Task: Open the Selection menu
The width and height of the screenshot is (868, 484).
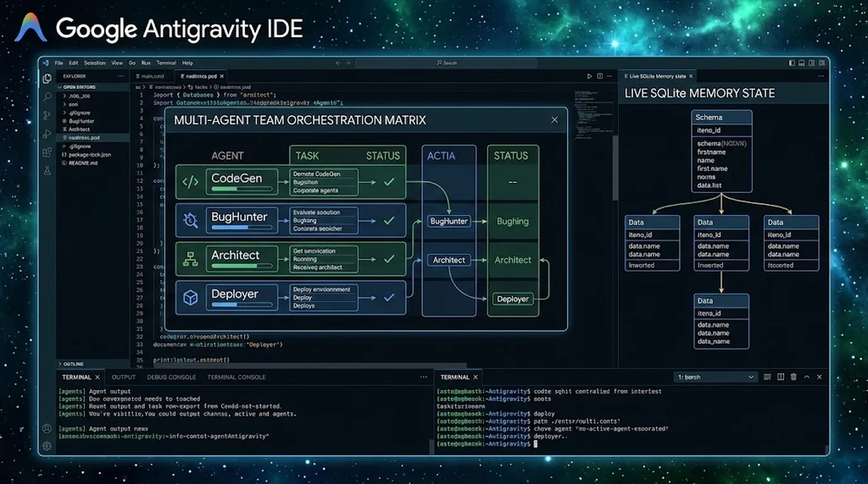Action: pyautogui.click(x=95, y=63)
